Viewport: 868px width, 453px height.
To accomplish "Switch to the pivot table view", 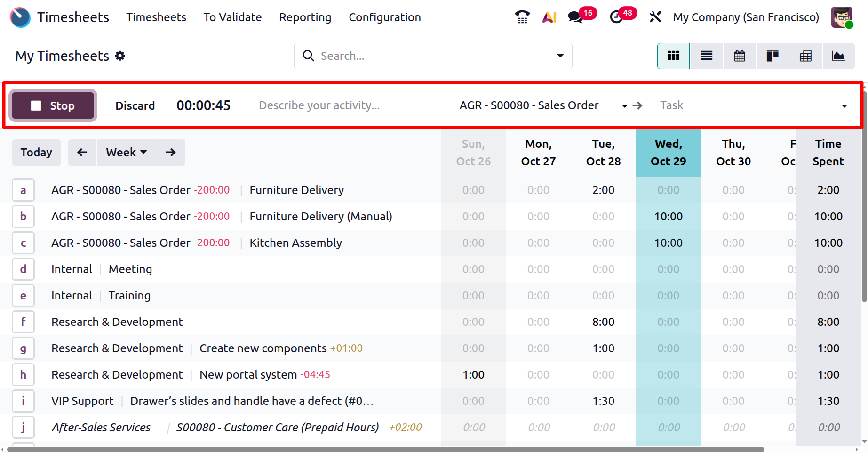I will coord(805,56).
